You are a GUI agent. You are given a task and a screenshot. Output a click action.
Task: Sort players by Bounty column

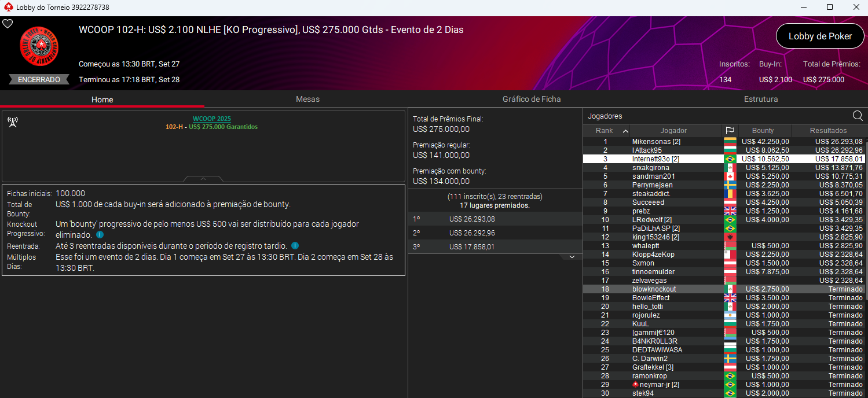763,131
